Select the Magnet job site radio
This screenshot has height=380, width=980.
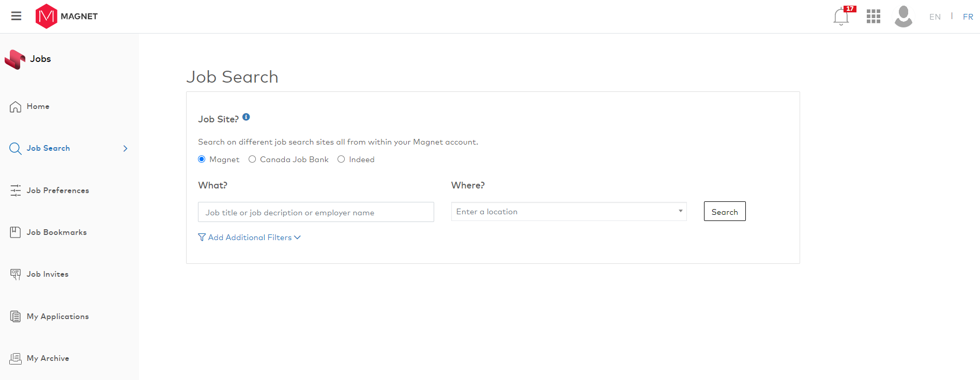[x=202, y=160]
